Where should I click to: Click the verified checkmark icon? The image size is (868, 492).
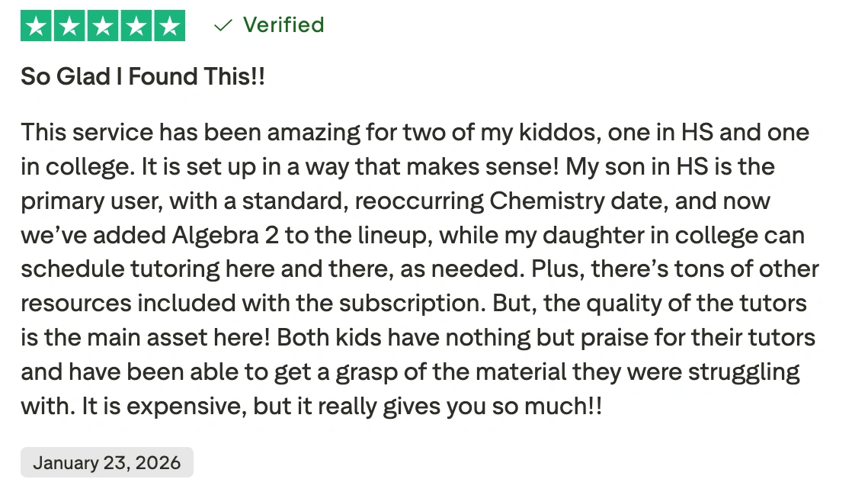click(x=223, y=26)
